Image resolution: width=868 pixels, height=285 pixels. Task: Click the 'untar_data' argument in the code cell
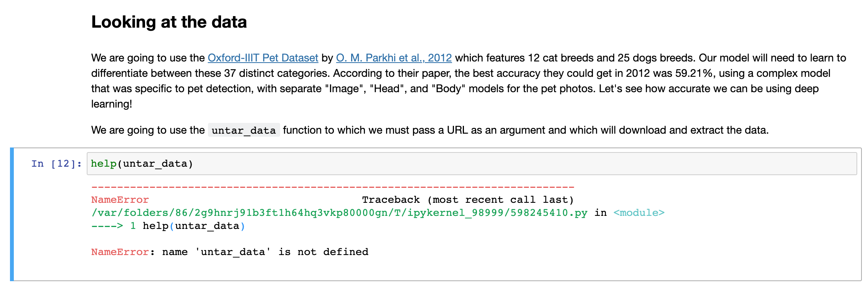pyautogui.click(x=155, y=164)
